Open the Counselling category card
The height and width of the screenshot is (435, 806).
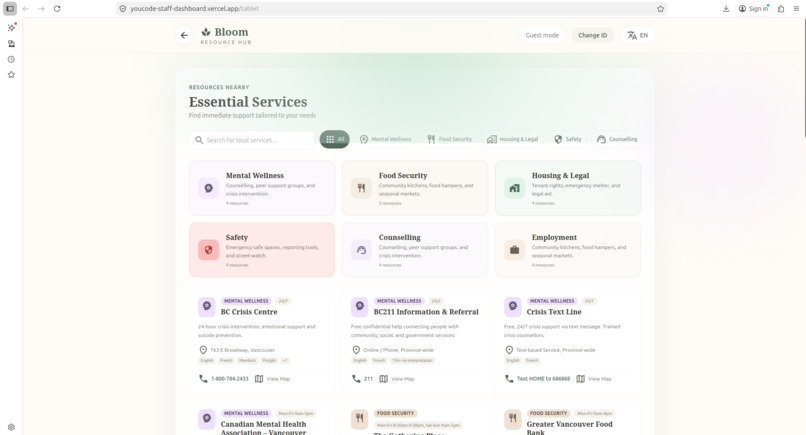(x=415, y=250)
